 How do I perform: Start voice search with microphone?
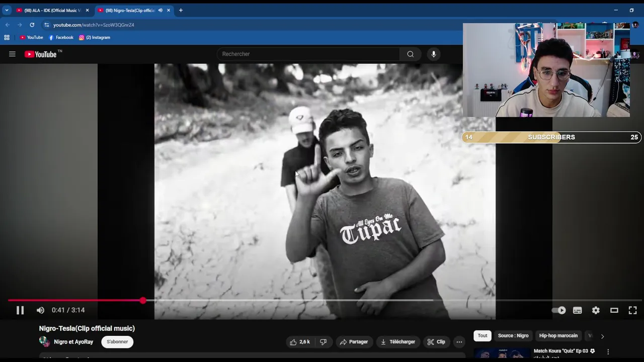pyautogui.click(x=433, y=54)
